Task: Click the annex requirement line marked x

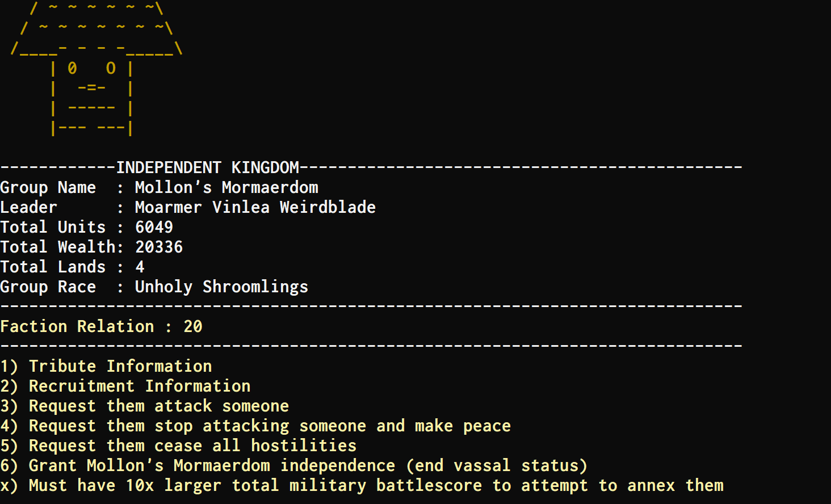Action: tap(362, 486)
